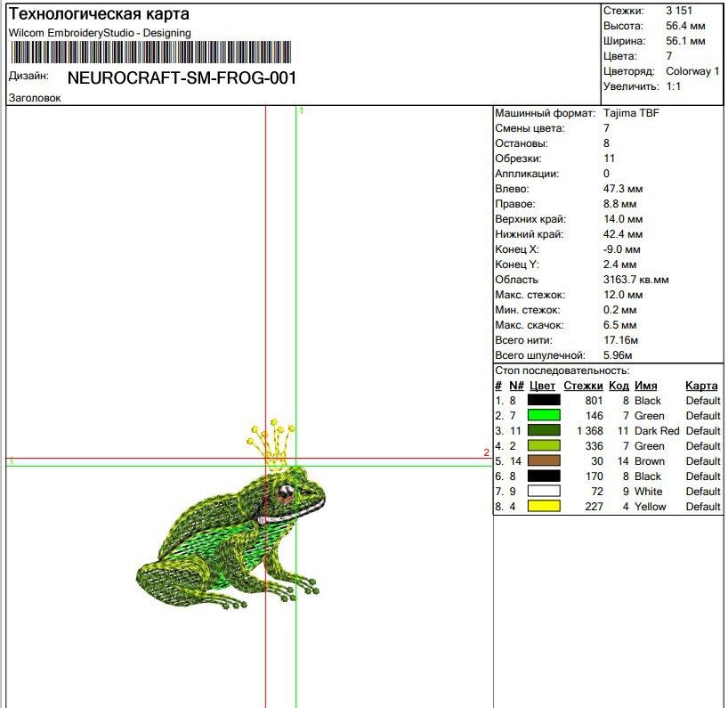The height and width of the screenshot is (708, 728).
Task: Click the Tajima TBF machine format value
Action: (x=631, y=113)
